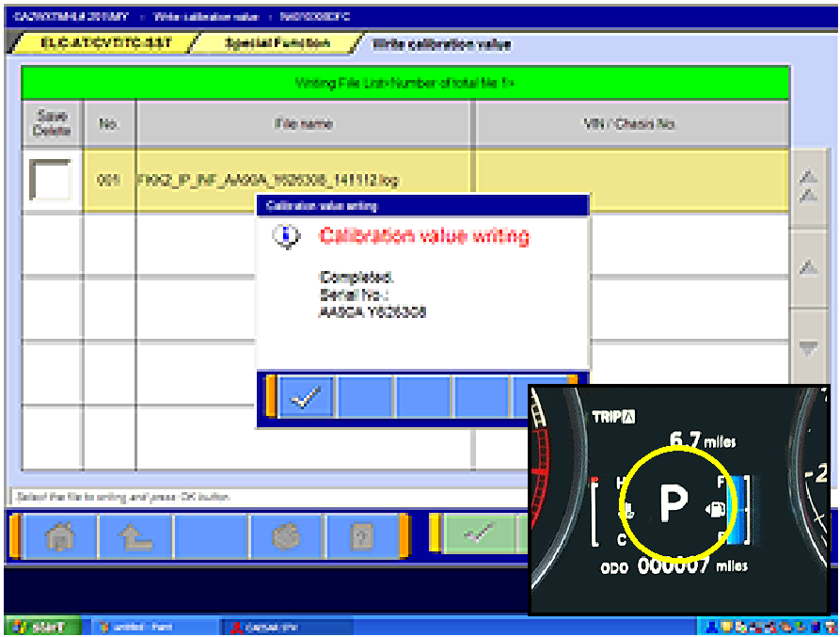Viewport: 840px width, 637px height.
Task: Go back using the up-arrow icon
Action: click(135, 537)
